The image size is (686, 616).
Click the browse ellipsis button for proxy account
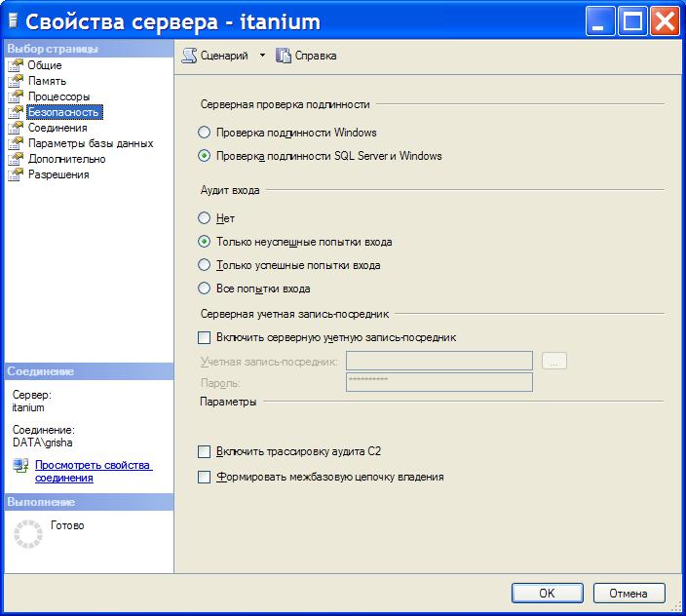(553, 361)
